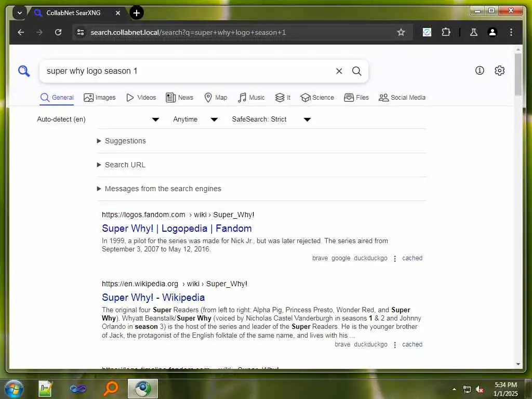The width and height of the screenshot is (532, 399).
Task: Switch to Science category
Action: (317, 98)
